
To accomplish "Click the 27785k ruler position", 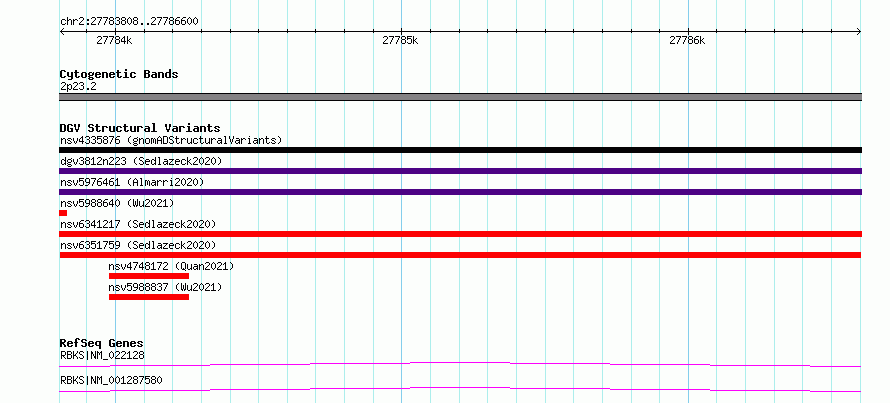I will [400, 41].
